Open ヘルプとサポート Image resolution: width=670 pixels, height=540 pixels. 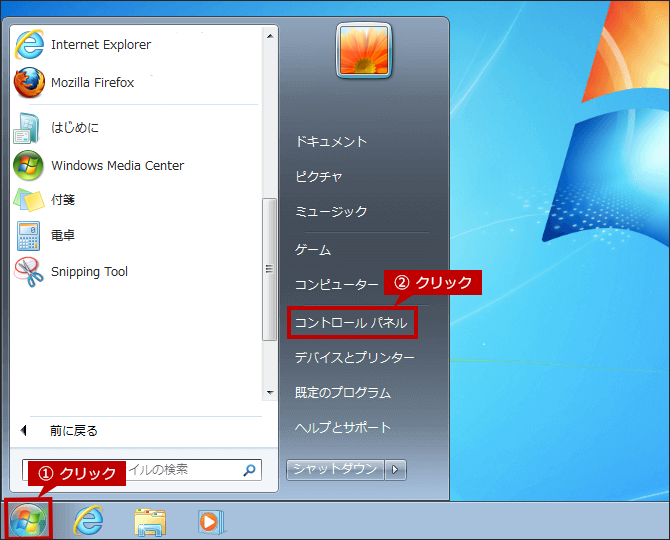[343, 427]
